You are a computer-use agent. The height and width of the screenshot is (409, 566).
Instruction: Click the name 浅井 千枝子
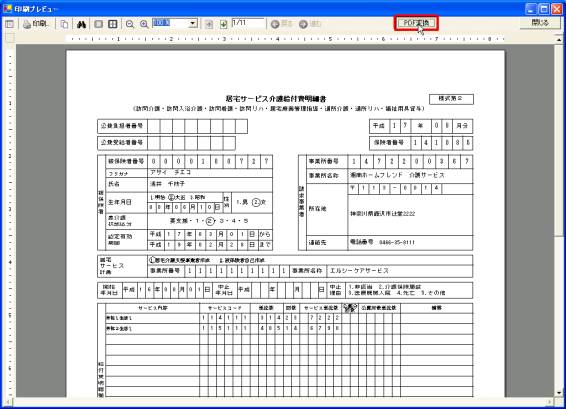pyautogui.click(x=167, y=184)
